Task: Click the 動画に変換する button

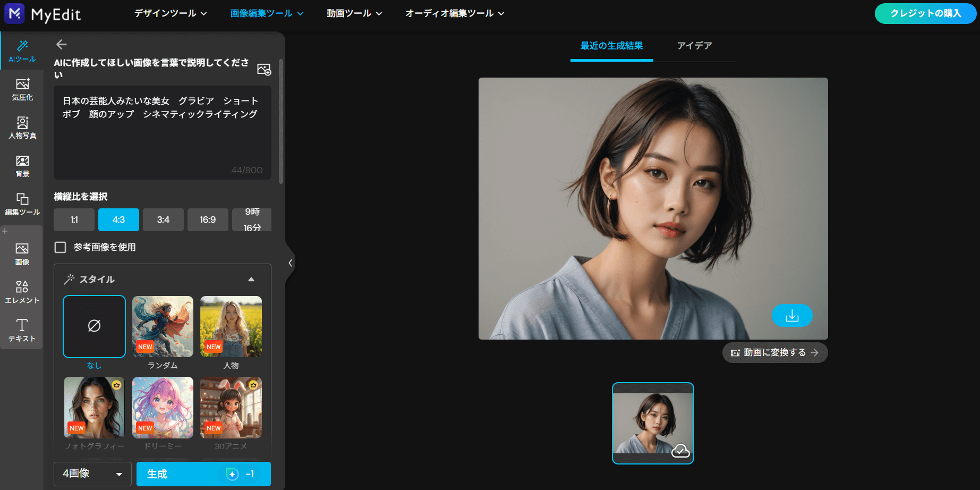Action: click(x=774, y=352)
